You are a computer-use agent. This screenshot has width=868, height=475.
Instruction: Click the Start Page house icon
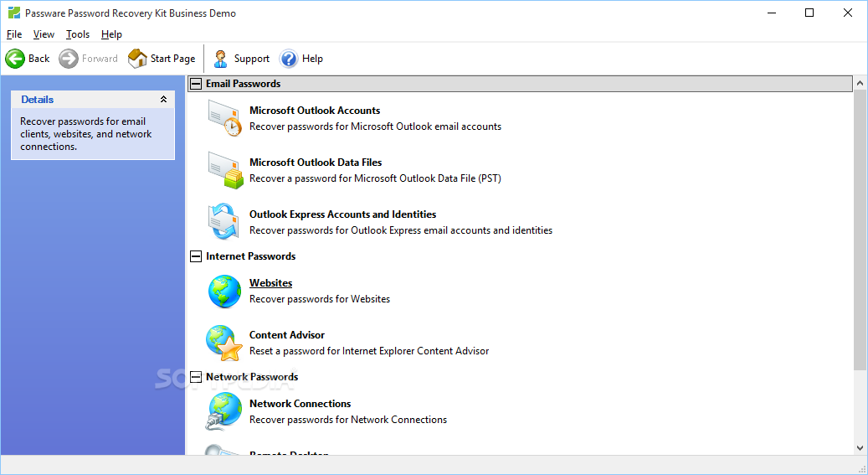(137, 58)
